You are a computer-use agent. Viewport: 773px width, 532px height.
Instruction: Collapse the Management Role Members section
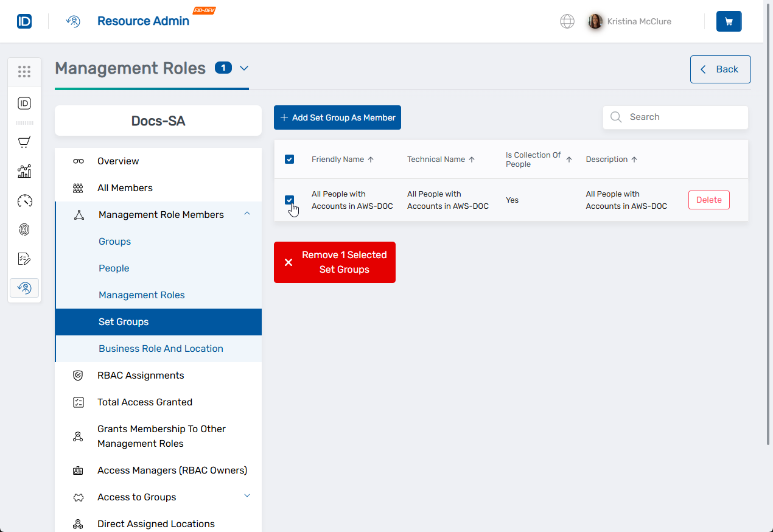(x=247, y=214)
